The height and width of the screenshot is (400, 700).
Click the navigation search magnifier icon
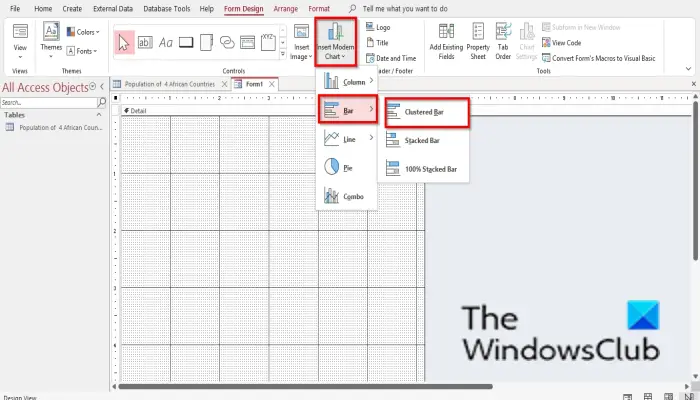pos(102,102)
